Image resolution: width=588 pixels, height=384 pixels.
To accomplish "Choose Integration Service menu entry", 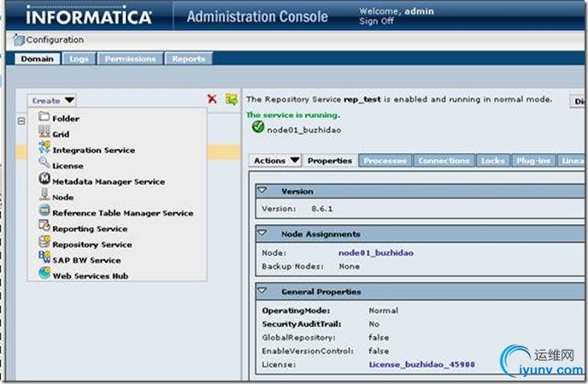I will coord(94,151).
